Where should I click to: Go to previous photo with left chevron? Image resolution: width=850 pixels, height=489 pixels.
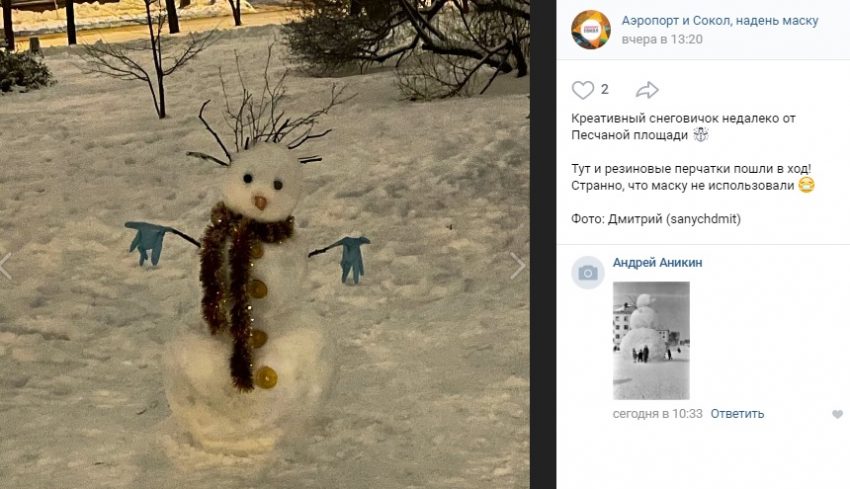tap(5, 266)
